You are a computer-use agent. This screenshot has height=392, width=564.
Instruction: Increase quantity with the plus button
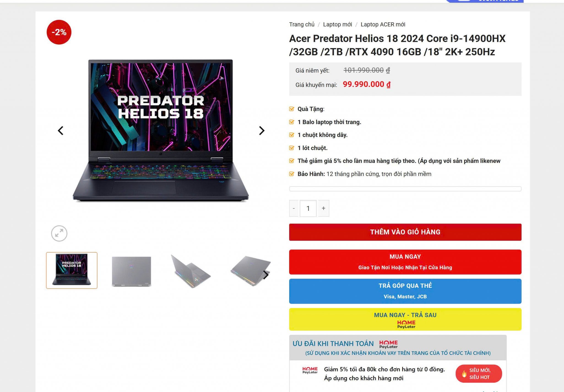(324, 209)
